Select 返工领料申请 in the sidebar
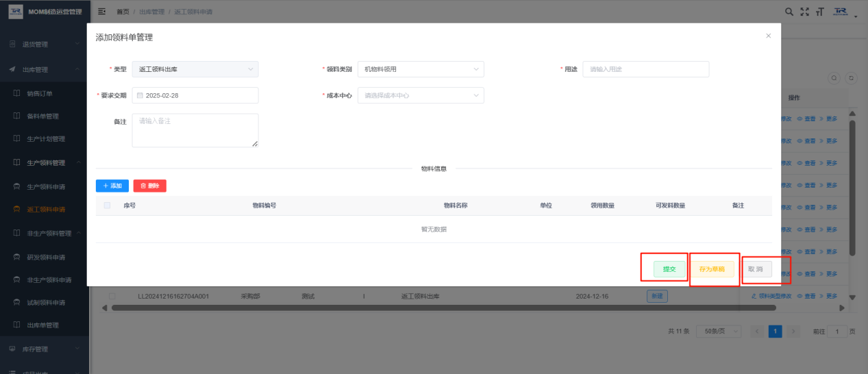The image size is (868, 374). [x=46, y=210]
